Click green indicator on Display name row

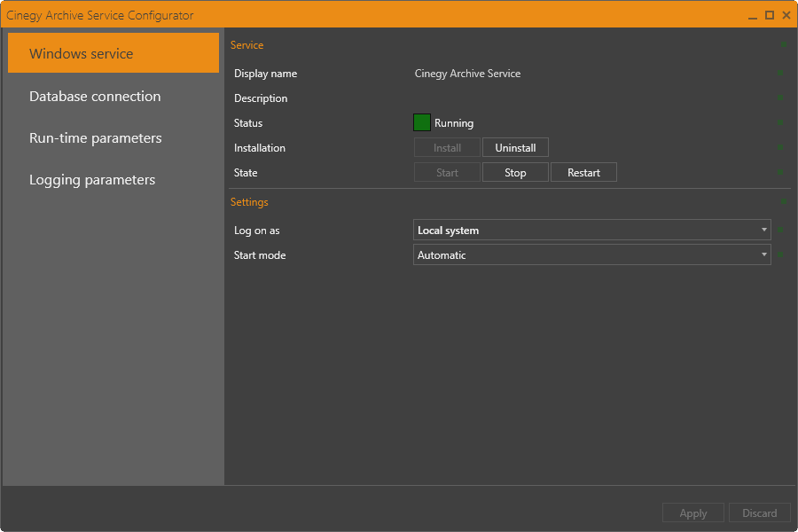click(780, 74)
